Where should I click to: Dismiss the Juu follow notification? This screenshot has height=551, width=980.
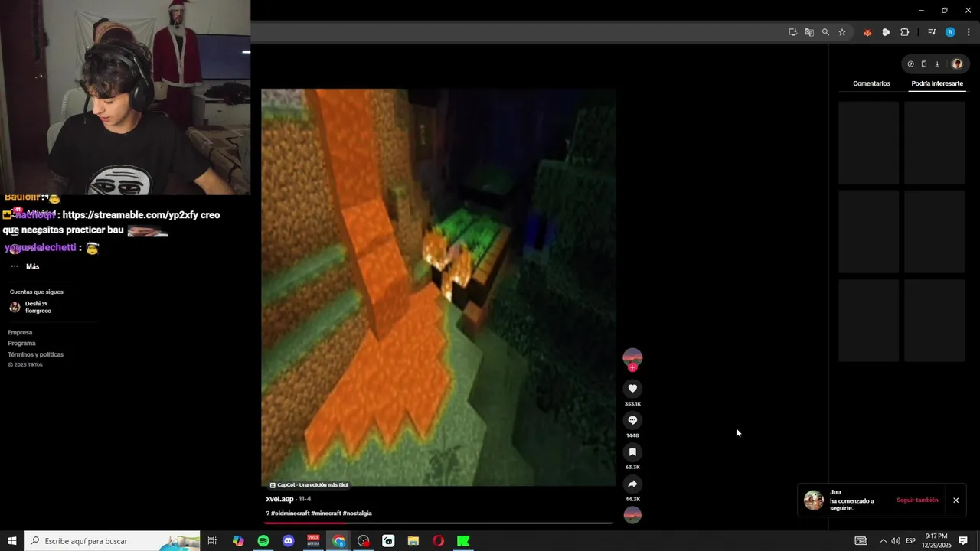pos(955,500)
